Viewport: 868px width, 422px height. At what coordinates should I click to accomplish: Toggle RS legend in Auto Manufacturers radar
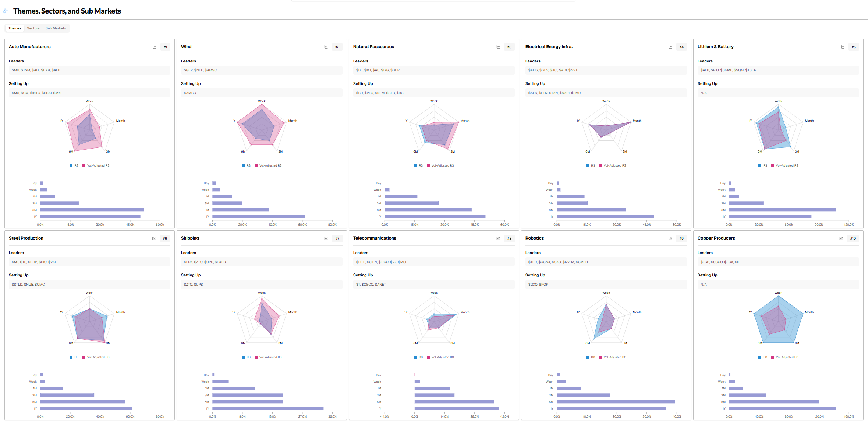[x=74, y=166]
